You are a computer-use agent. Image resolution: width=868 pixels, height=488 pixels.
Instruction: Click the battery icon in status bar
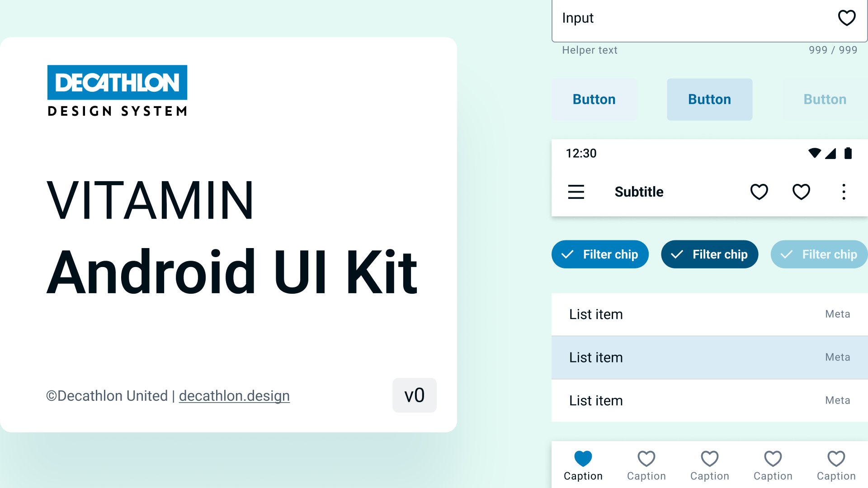tap(848, 154)
